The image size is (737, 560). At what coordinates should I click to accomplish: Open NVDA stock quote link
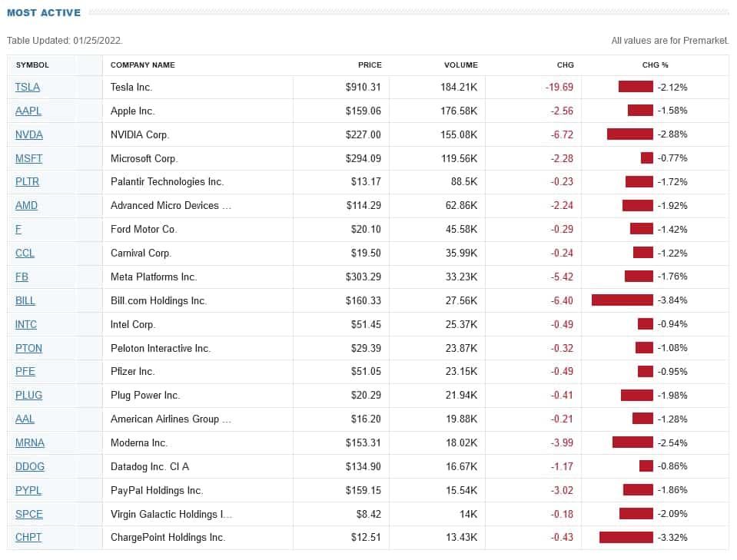coord(29,135)
